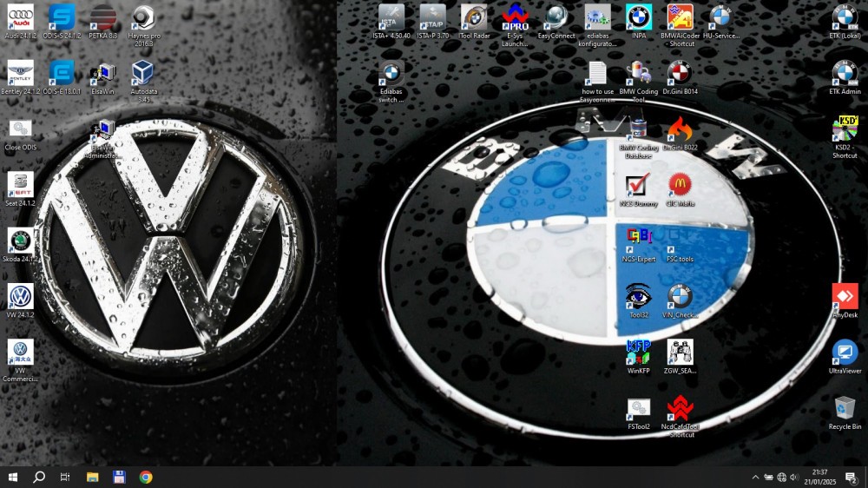
Task: Open BMWAiCoder shortcut icon
Action: (681, 25)
